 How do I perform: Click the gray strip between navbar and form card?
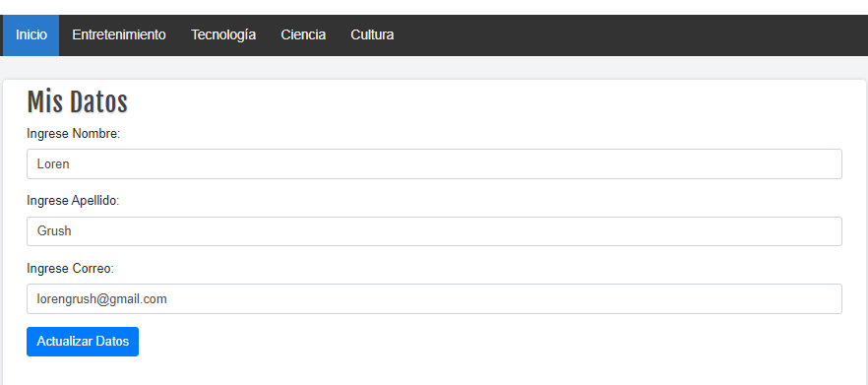434,68
